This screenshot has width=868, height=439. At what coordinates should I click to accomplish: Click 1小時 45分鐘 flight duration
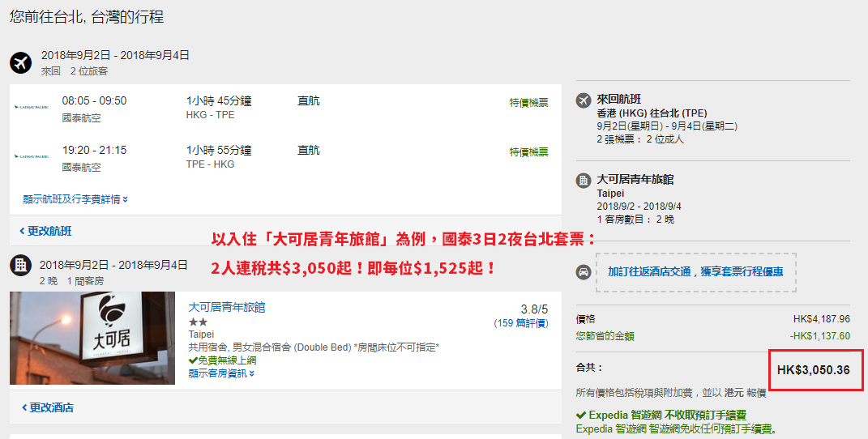(x=219, y=100)
